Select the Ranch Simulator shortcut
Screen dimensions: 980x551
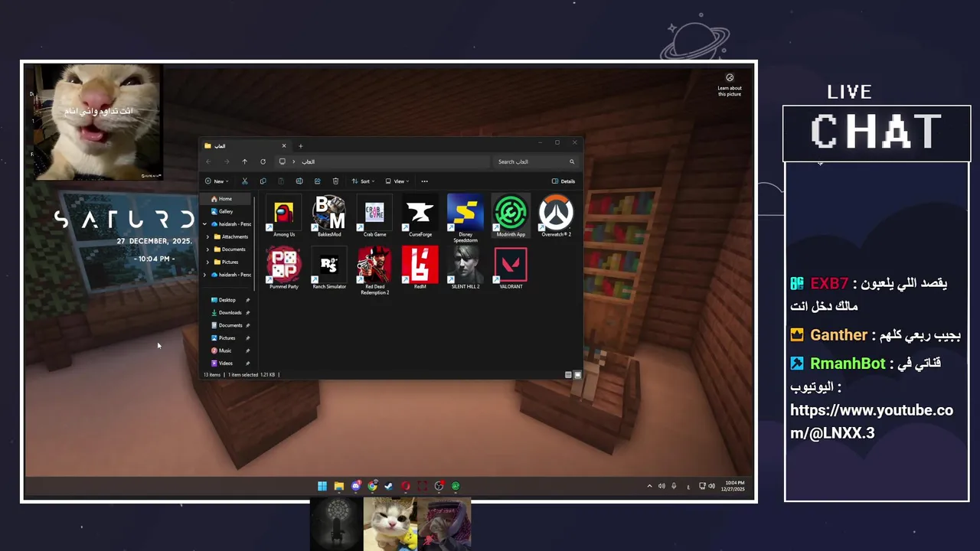[329, 268]
